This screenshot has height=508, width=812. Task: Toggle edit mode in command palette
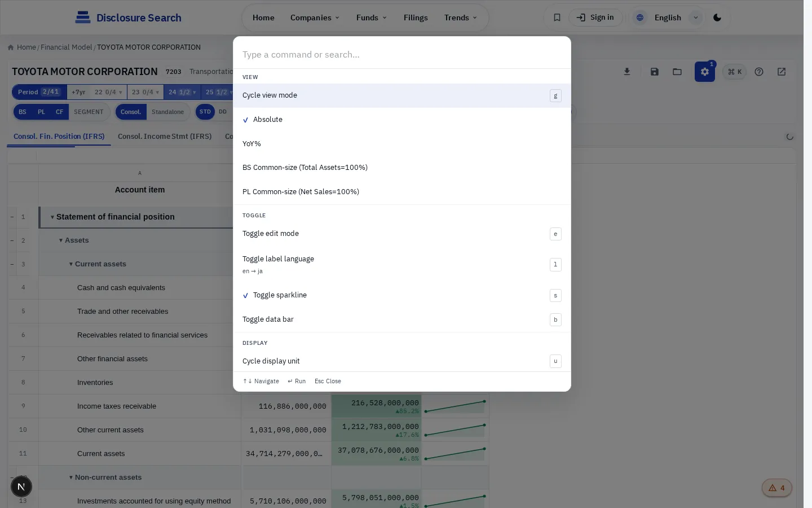click(402, 234)
